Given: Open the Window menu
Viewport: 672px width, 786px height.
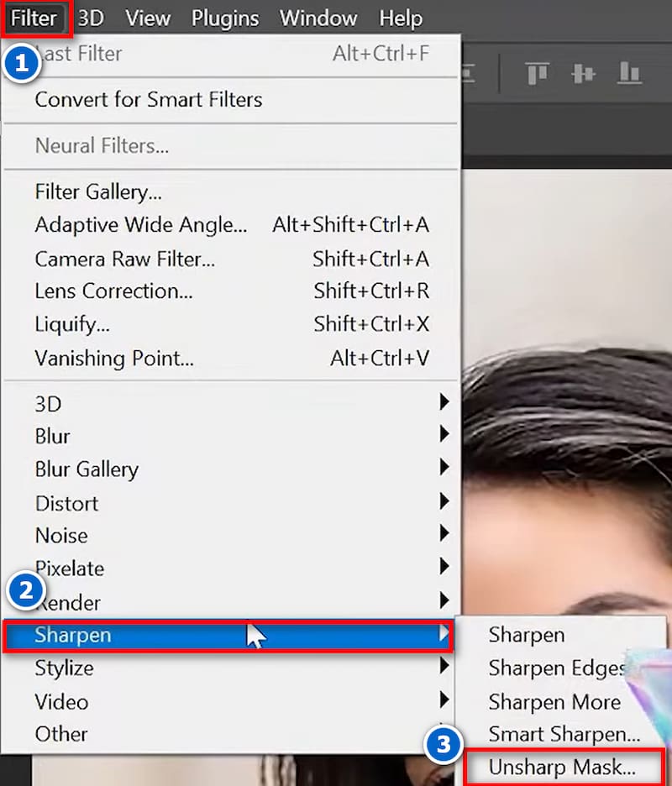Looking at the screenshot, I should click(x=318, y=18).
